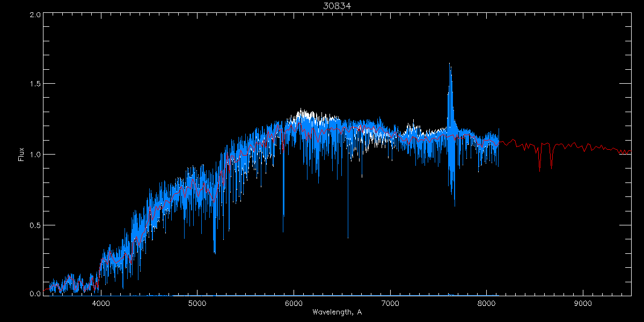This screenshot has width=644, height=322.
Task: Click x-axis tick label 7000
Action: 390,303
